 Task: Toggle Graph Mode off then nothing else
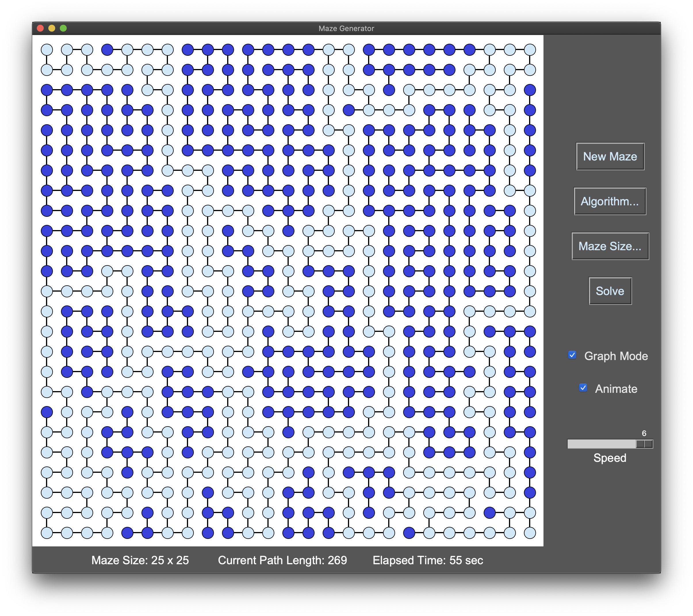point(572,355)
